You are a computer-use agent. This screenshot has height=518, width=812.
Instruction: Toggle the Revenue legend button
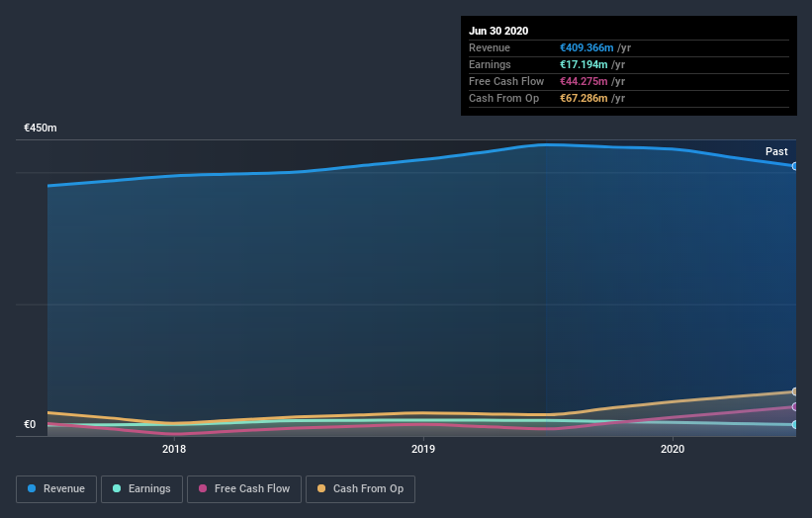[x=56, y=489]
